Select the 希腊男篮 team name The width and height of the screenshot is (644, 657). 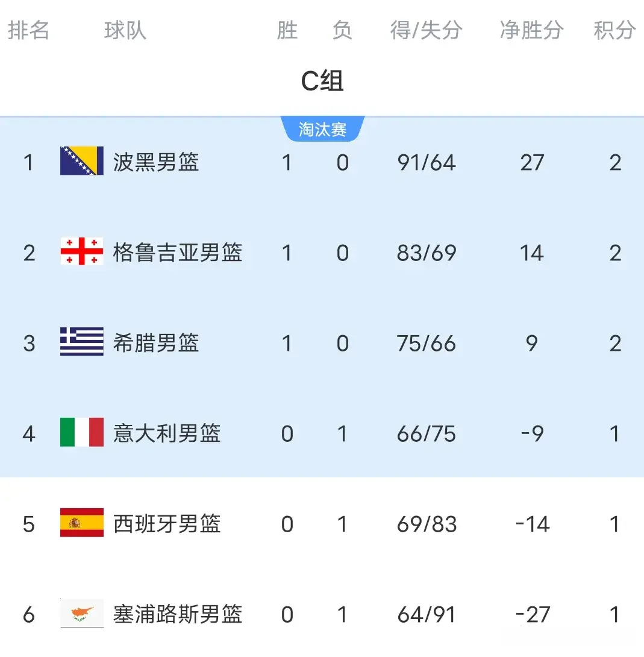[156, 343]
